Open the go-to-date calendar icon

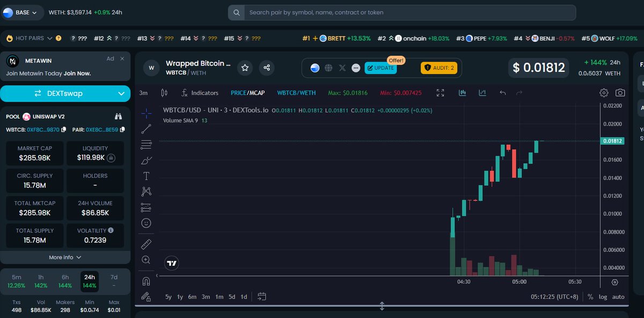[262, 296]
